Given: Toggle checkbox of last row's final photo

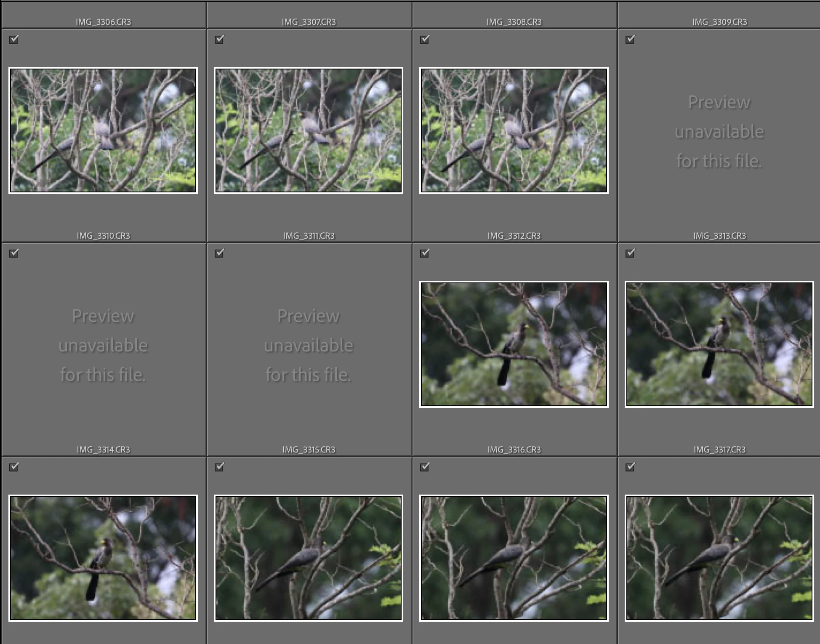Looking at the screenshot, I should 630,467.
